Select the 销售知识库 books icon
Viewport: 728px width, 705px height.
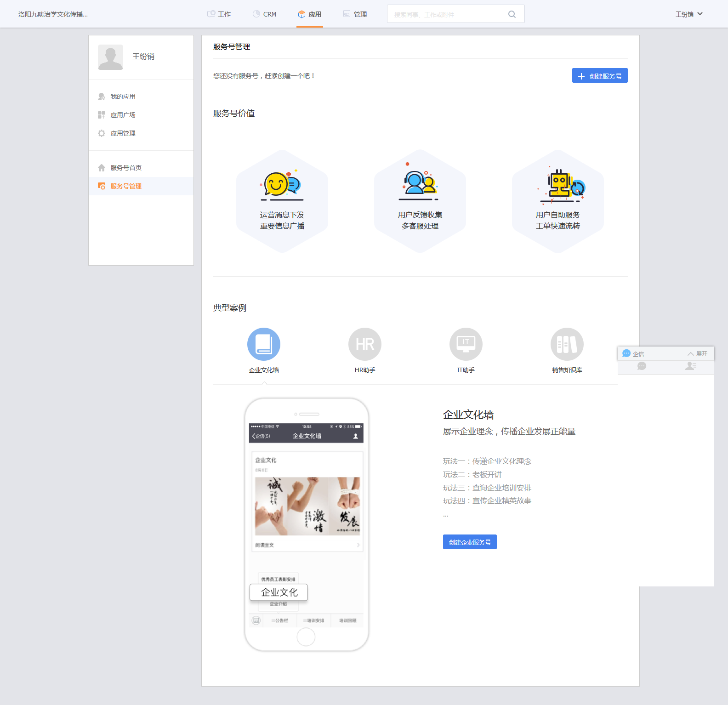point(567,344)
